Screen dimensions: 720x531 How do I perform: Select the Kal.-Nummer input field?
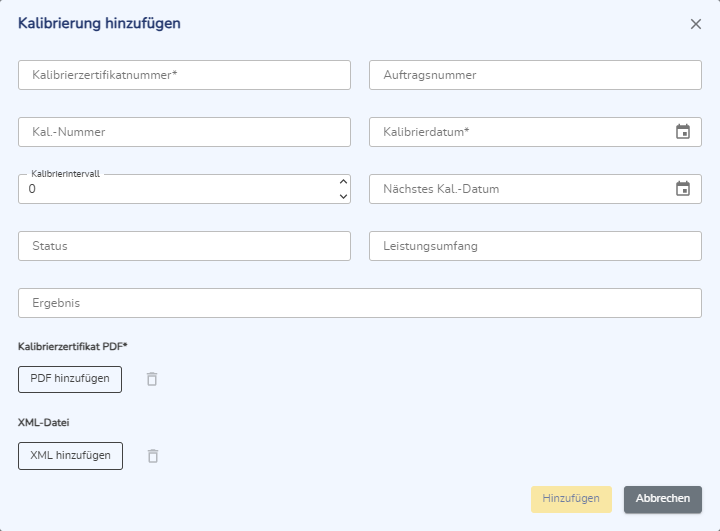[184, 132]
